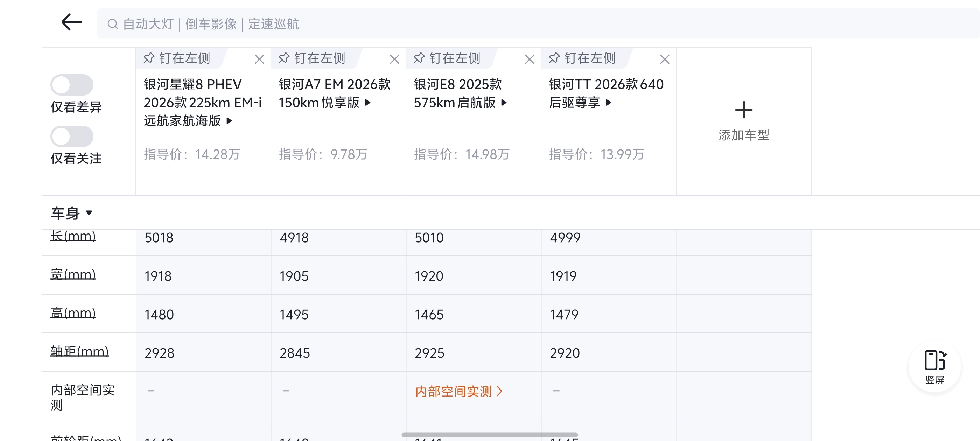The image size is (980, 441).
Task: Click price 指导价: 14.98万
Action: click(x=461, y=154)
